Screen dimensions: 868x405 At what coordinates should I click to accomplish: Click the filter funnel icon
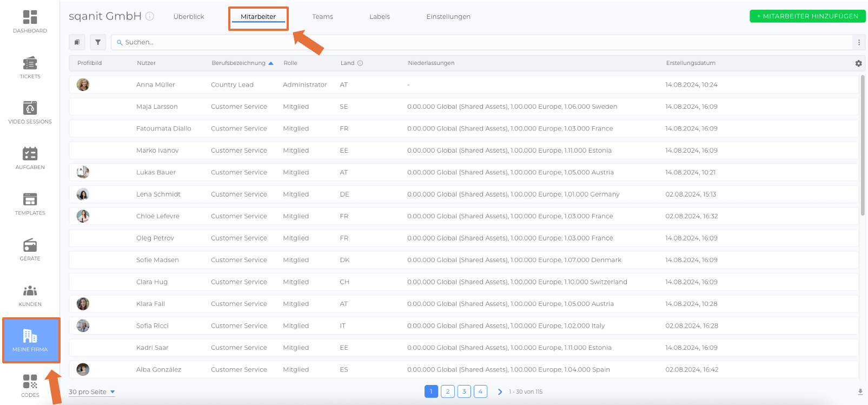pyautogui.click(x=98, y=42)
